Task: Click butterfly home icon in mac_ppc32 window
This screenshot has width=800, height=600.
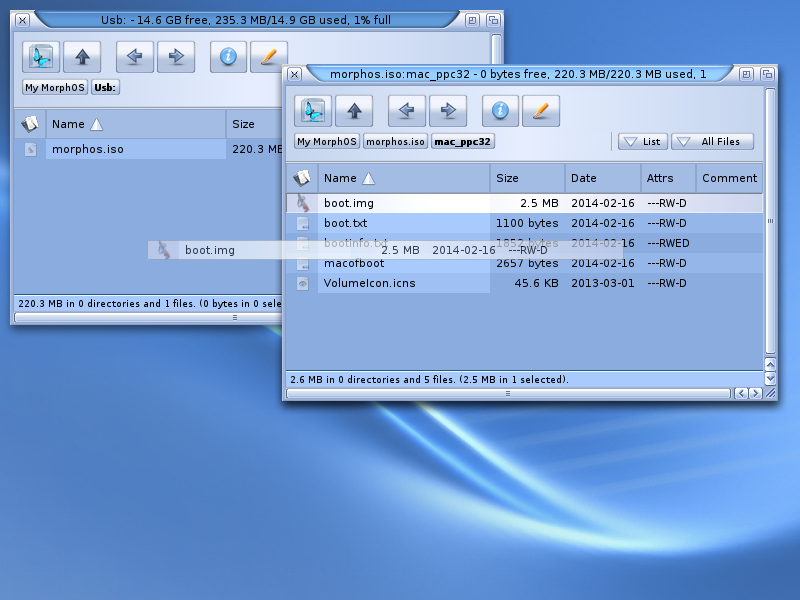Action: pos(313,111)
